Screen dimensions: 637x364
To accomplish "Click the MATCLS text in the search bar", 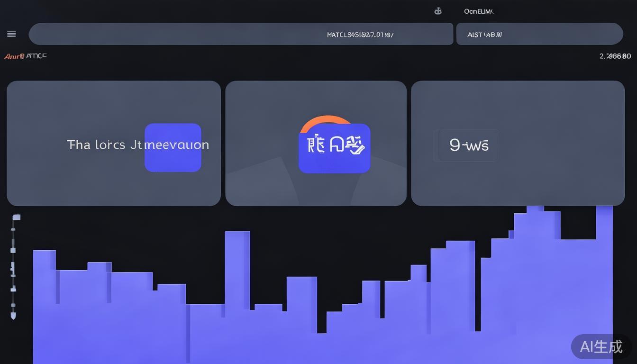I will pos(360,35).
